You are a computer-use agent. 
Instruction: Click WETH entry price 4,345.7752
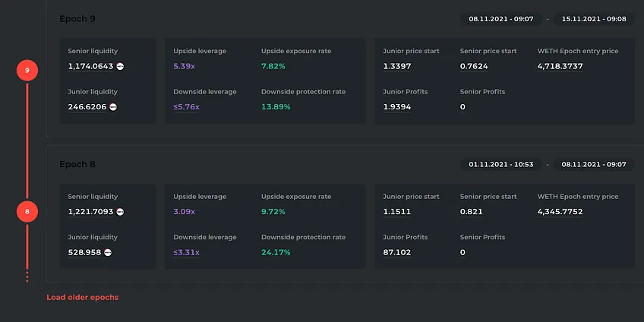pos(560,212)
